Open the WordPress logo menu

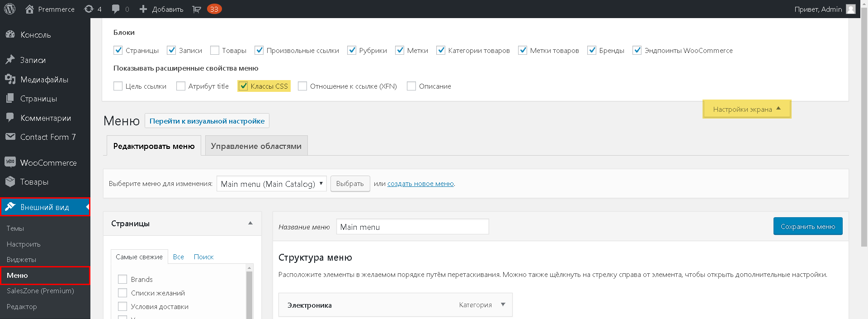[10, 9]
